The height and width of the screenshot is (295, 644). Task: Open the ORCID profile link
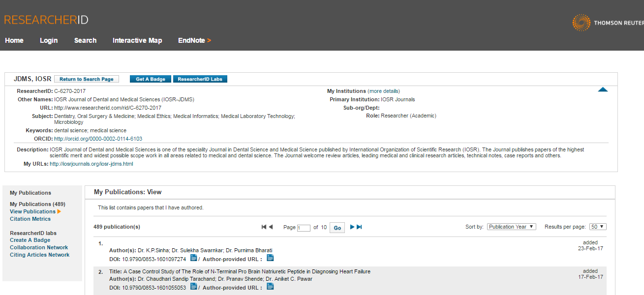point(98,139)
